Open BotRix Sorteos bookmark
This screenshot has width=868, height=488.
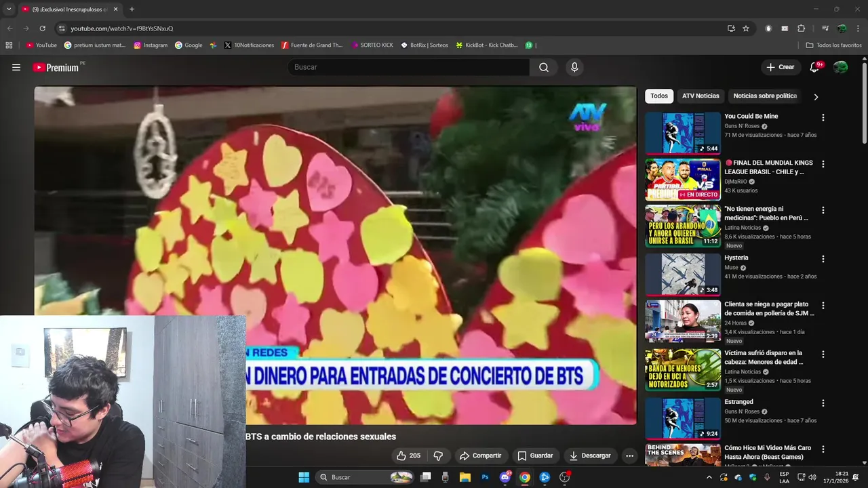point(425,45)
